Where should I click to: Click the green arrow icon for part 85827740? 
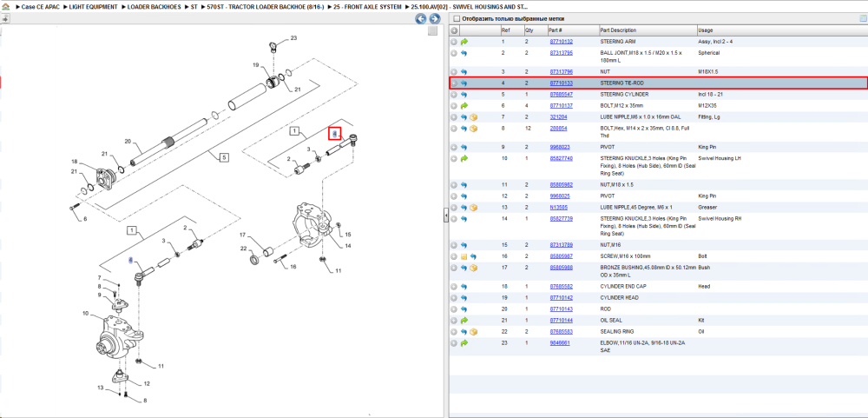click(464, 158)
